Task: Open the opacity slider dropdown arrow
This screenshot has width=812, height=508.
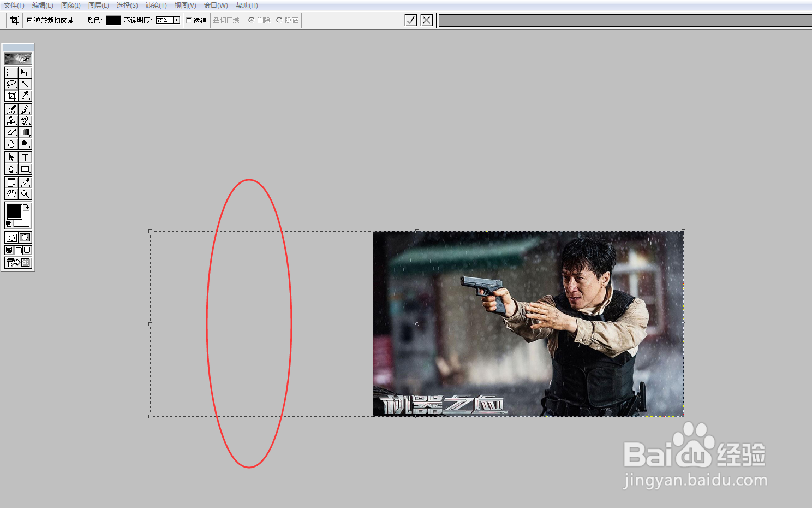Action: coord(176,20)
